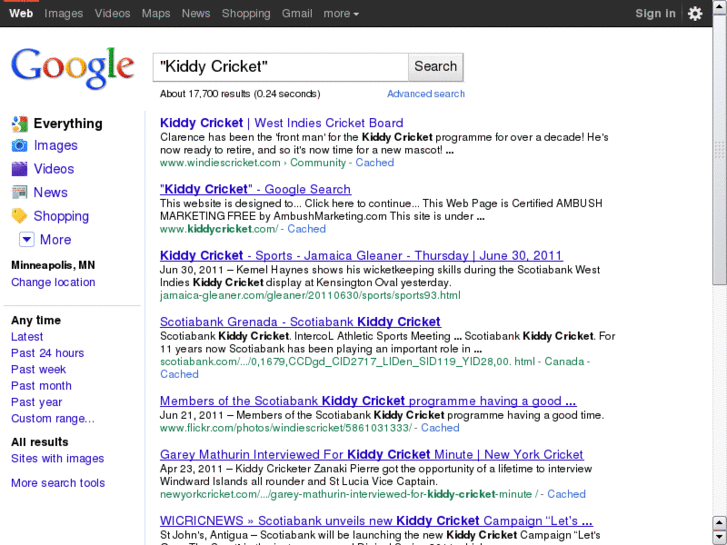
Task: Click 'Any time' heading text
Action: [36, 321]
